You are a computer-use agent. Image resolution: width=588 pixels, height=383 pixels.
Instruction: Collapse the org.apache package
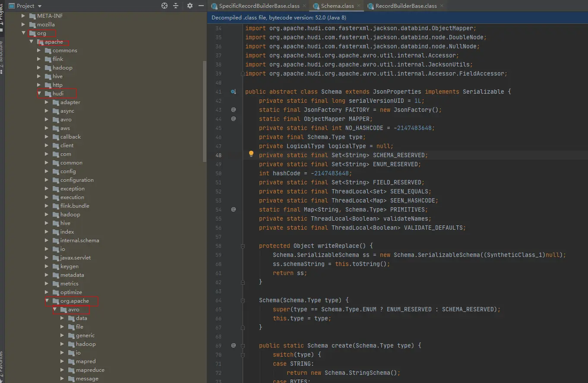coord(47,301)
